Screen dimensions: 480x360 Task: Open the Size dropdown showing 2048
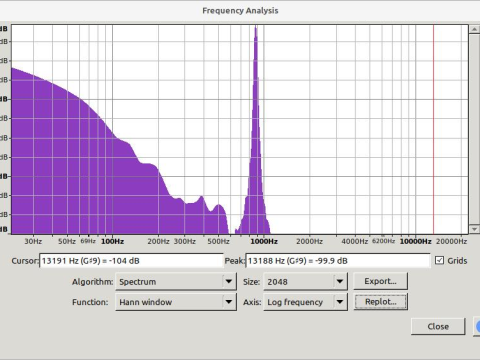(305, 281)
